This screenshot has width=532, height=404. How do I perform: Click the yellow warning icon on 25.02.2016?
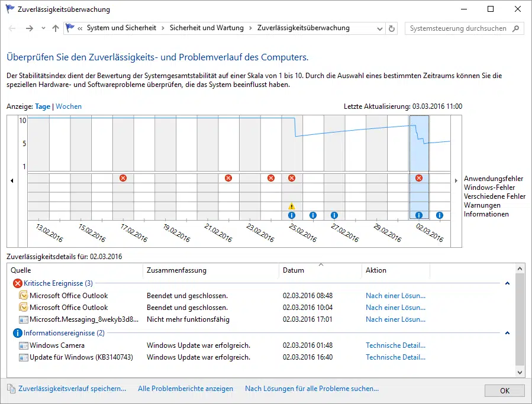[292, 206]
